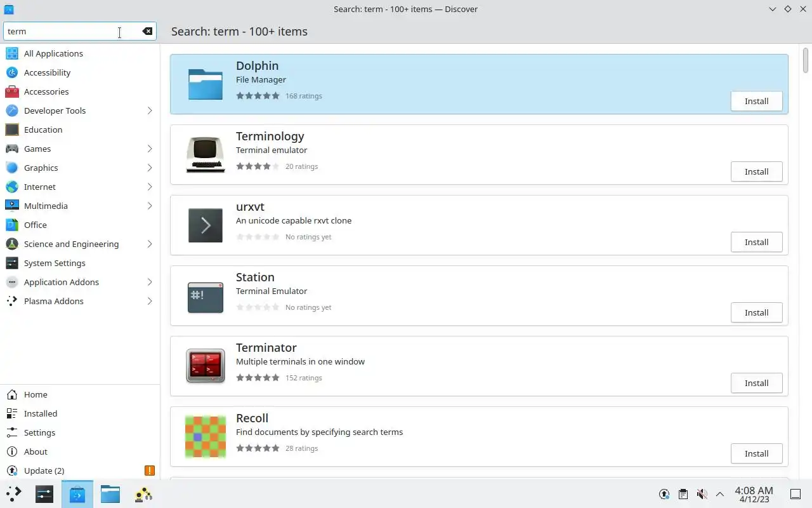Click the Accessibility category icon

click(x=11, y=72)
